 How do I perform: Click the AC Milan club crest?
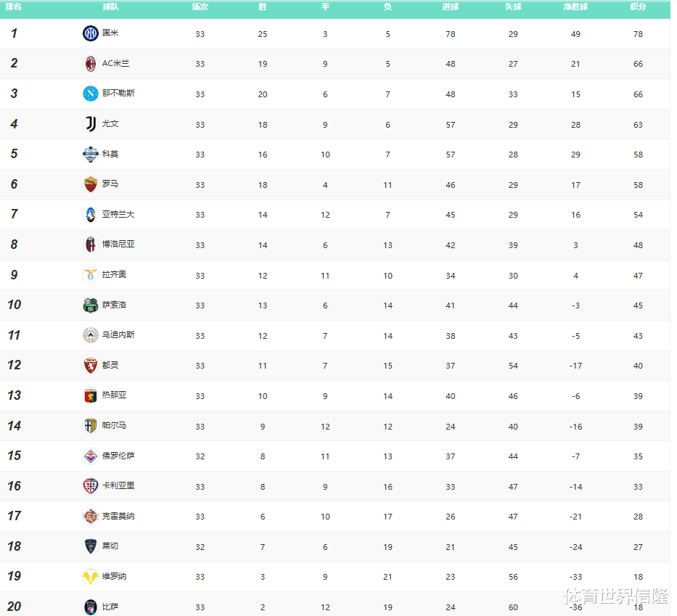(90, 64)
